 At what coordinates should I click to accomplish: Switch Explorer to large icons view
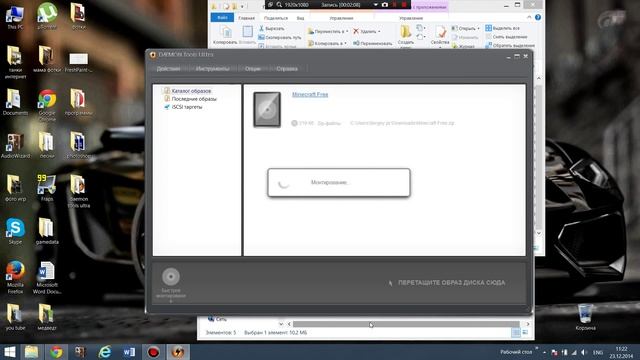(525, 333)
